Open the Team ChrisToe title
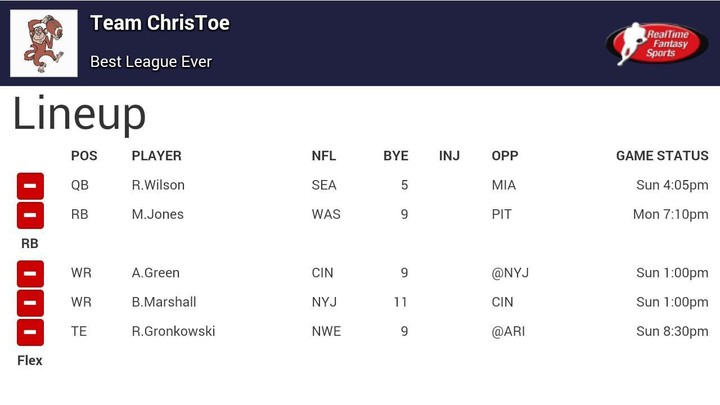720x405 pixels. pos(160,23)
